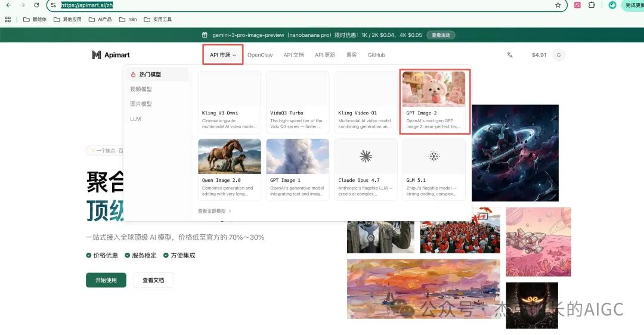Open the Kling V3 Omni model card
The height and width of the screenshot is (335, 644).
(229, 101)
